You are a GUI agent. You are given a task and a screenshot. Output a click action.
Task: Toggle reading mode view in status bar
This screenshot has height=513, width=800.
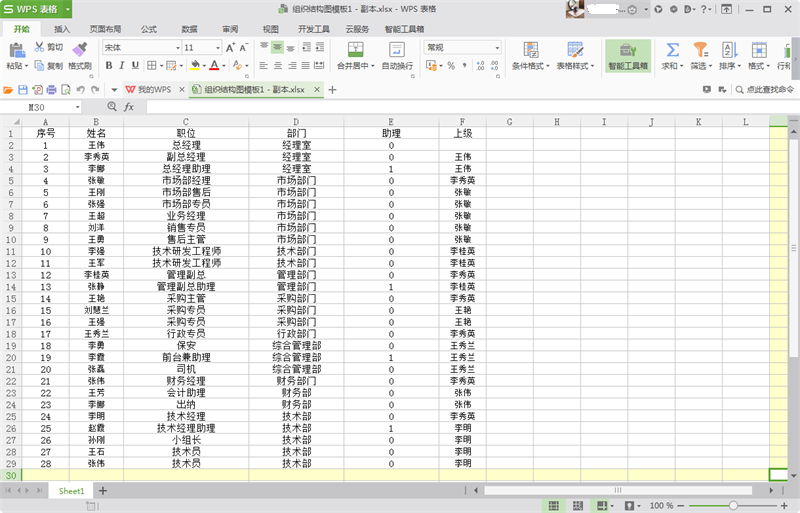(602, 505)
